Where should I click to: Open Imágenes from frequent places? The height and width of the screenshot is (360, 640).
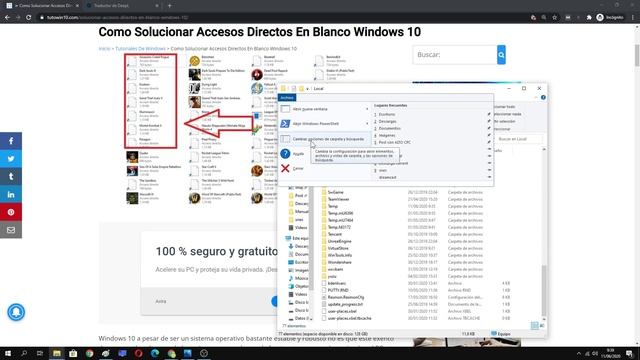[x=387, y=135]
